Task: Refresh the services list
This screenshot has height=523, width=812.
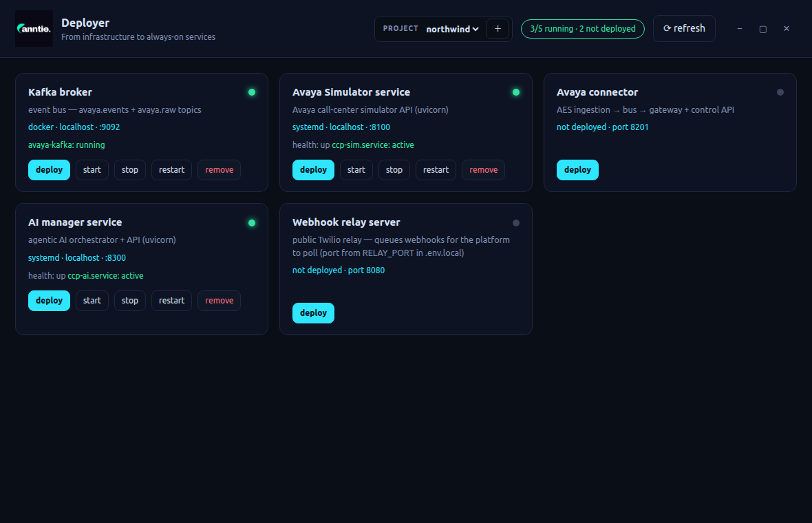Action: point(684,28)
